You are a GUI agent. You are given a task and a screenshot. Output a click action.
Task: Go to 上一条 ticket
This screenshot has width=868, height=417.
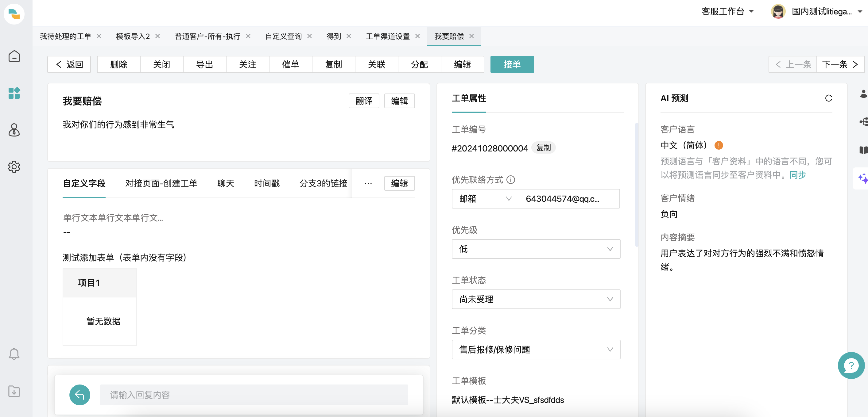tap(793, 64)
